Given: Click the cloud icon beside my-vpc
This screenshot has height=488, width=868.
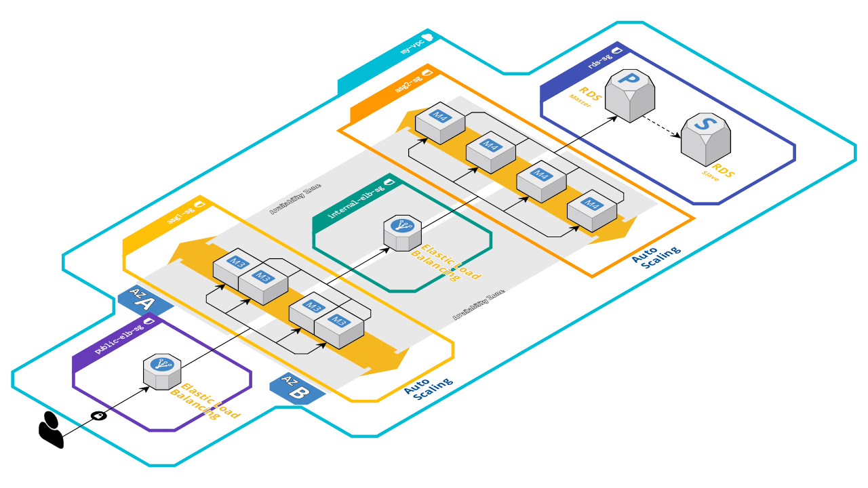Looking at the screenshot, I should click(427, 37).
